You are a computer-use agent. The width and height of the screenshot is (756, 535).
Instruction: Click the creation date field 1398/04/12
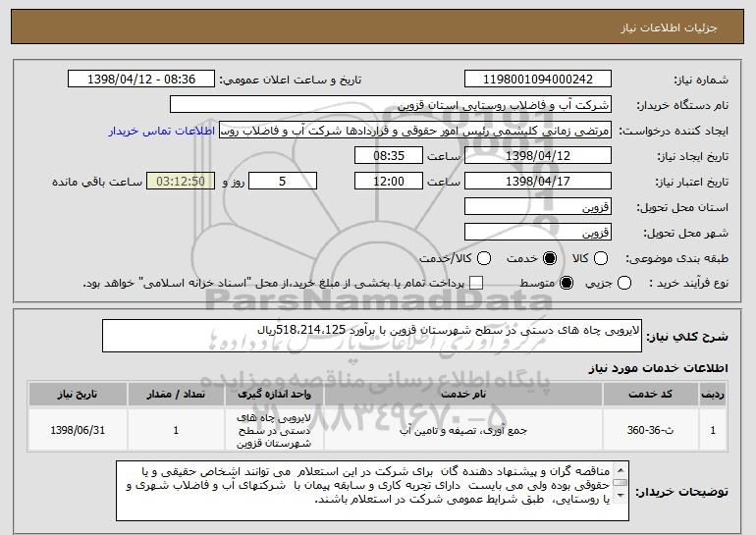tap(538, 156)
